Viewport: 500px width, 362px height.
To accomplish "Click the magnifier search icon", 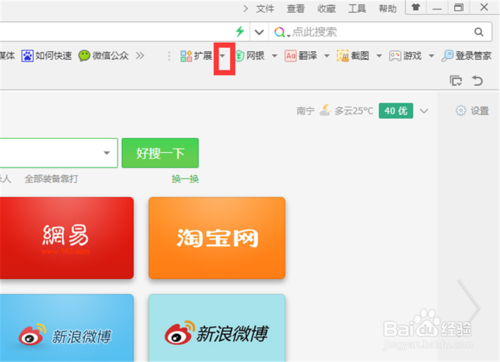I will pyautogui.click(x=479, y=32).
